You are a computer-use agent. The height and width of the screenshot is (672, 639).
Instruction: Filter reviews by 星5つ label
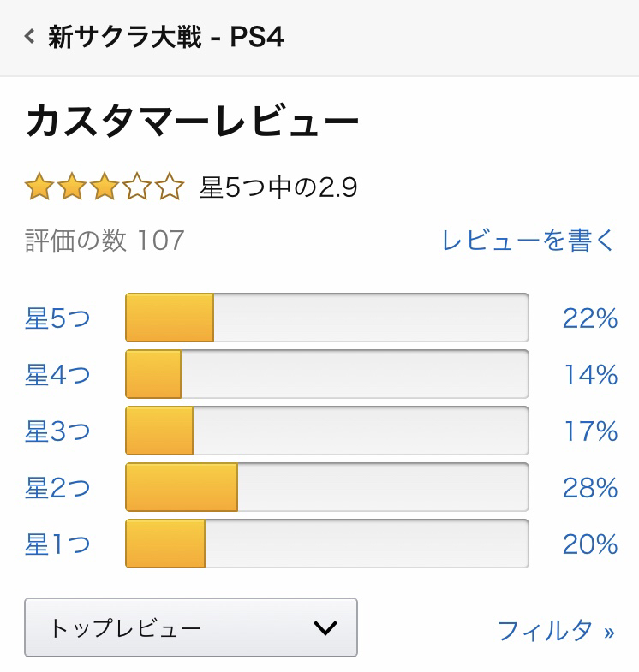57,318
